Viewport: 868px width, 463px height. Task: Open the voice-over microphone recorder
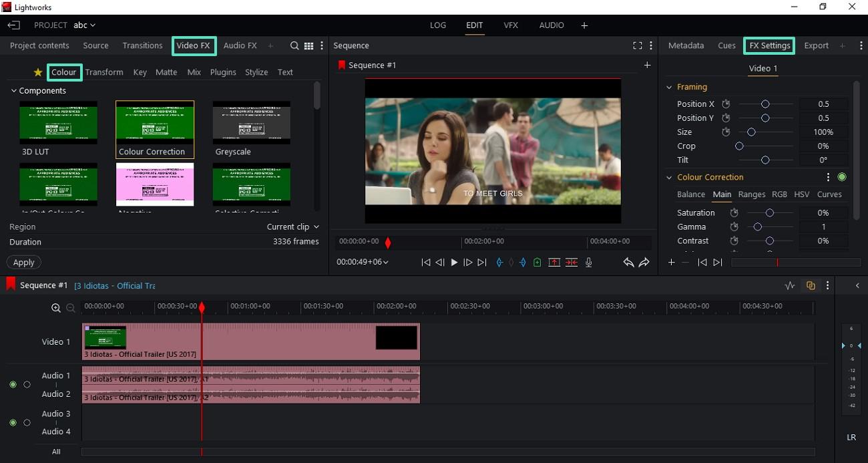588,263
